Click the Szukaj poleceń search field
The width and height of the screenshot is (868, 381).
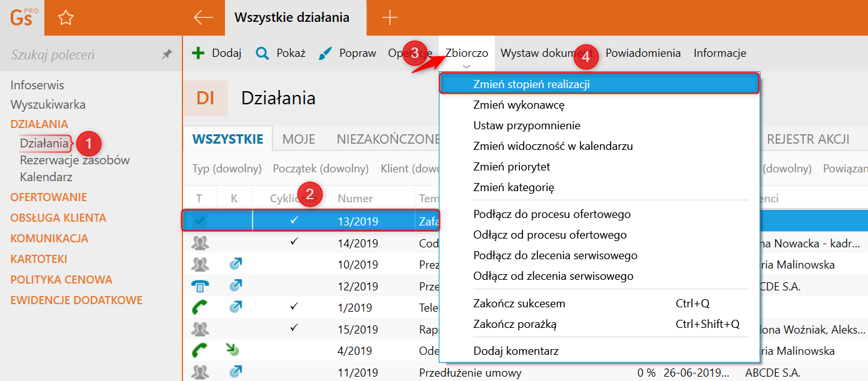pyautogui.click(x=81, y=55)
